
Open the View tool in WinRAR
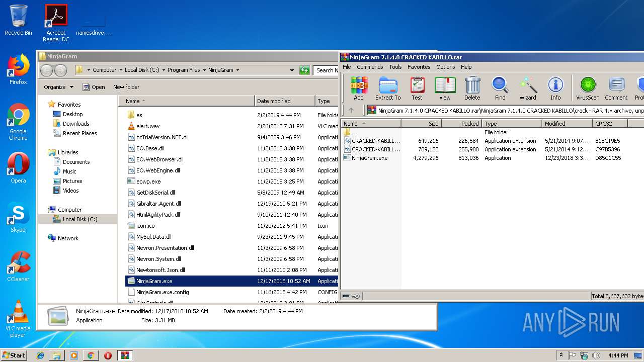[x=445, y=88]
